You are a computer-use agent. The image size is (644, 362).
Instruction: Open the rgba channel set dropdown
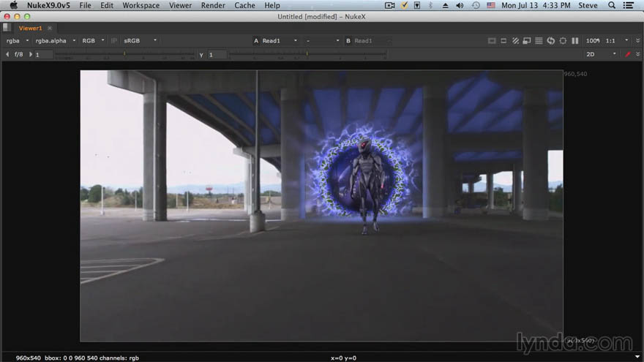[x=18, y=41]
